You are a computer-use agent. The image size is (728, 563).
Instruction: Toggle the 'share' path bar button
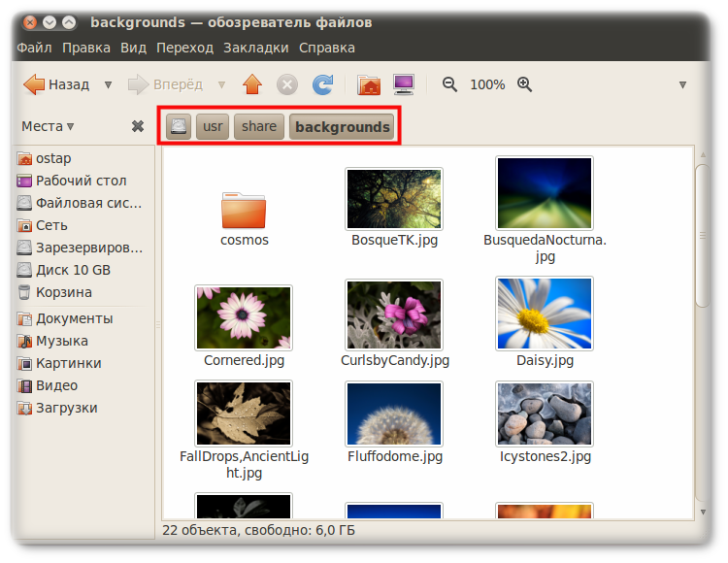(x=258, y=126)
